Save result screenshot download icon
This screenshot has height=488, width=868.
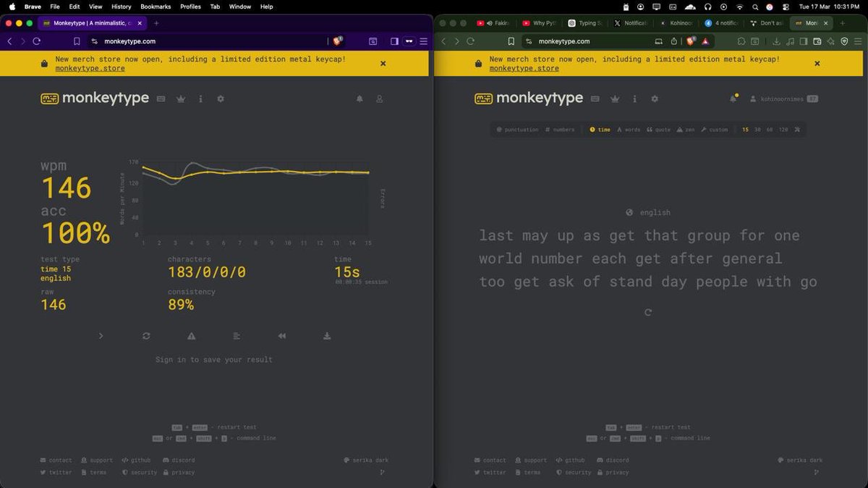(327, 336)
